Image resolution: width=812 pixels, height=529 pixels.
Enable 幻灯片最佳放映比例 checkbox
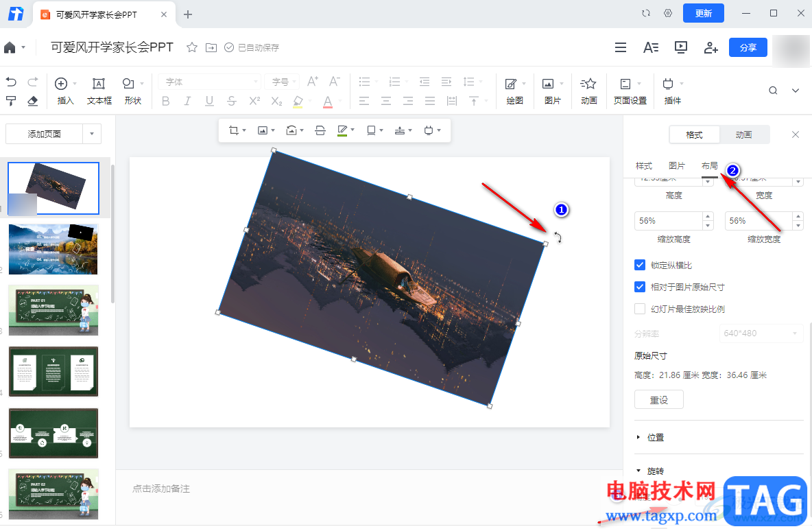[x=640, y=309]
